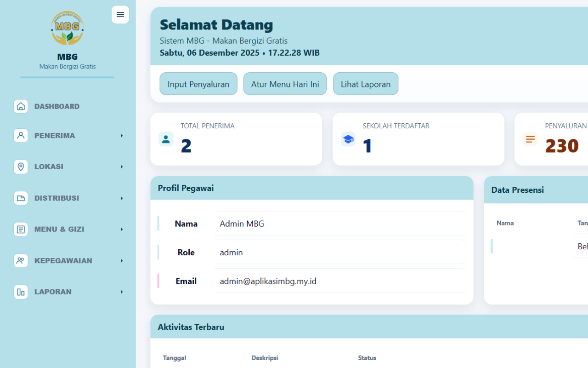The image size is (588, 368).
Task: Click the Penerima person icon
Action: (x=21, y=135)
